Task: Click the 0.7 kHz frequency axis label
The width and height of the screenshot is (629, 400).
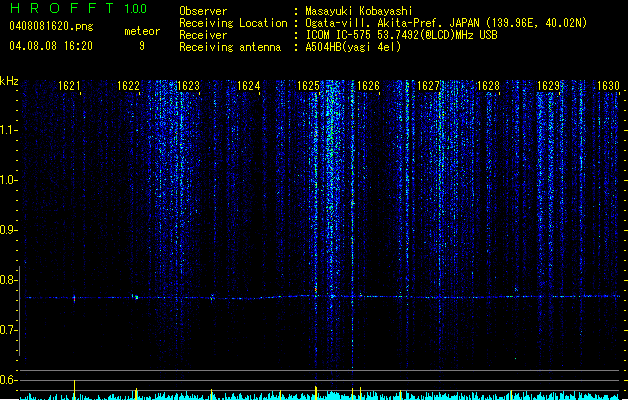Action: 8,330
